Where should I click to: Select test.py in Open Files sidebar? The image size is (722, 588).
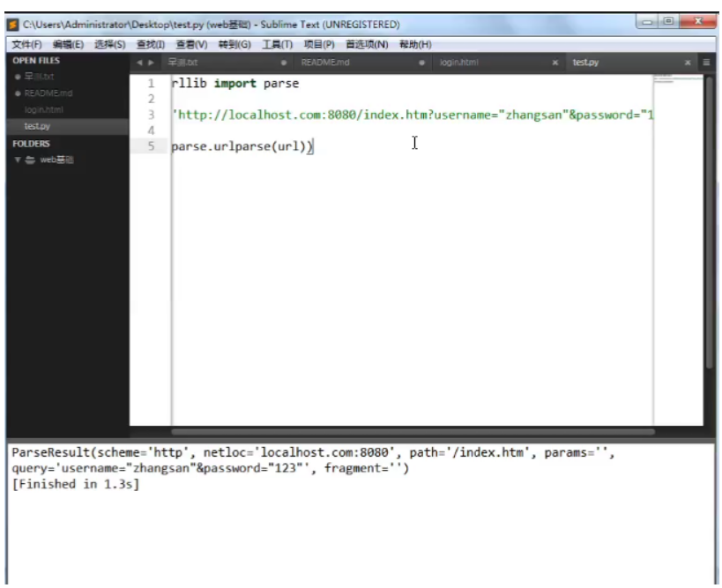coord(37,126)
